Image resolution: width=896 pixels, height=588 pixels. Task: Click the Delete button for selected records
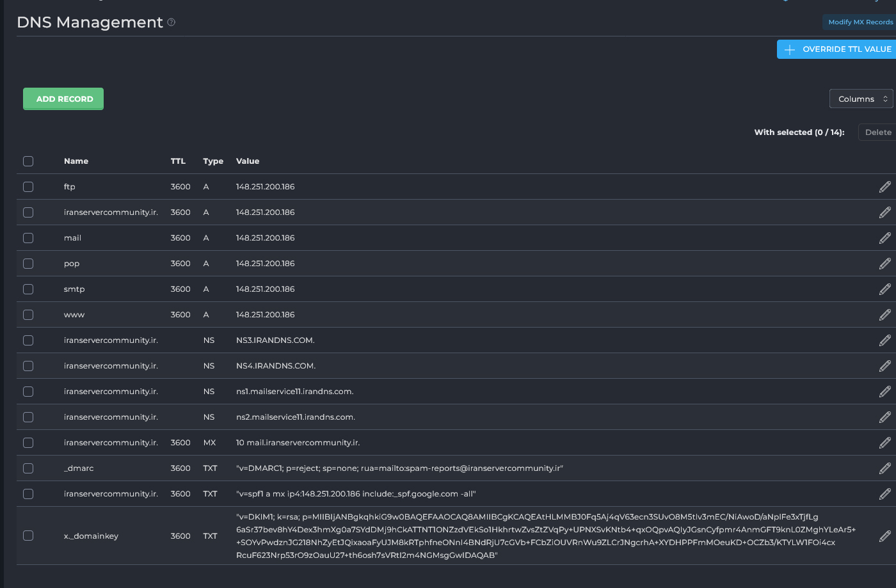click(877, 132)
